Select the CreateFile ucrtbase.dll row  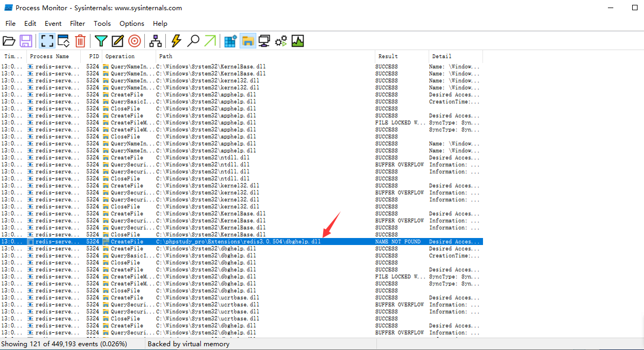point(241,297)
